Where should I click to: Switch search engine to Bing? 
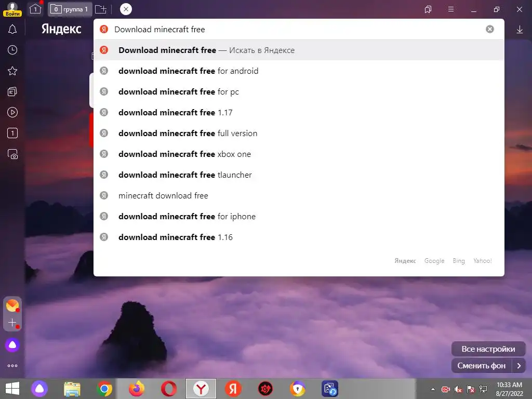[459, 261]
